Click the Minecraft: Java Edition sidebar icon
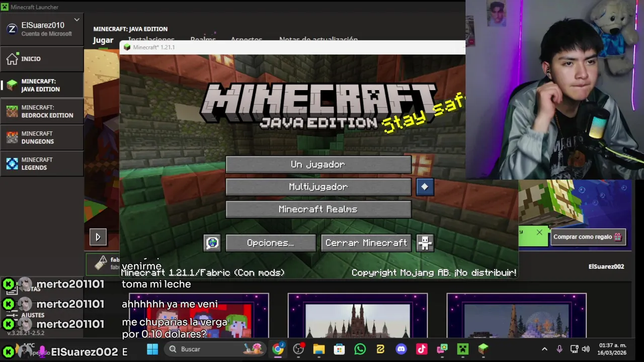 [x=12, y=85]
